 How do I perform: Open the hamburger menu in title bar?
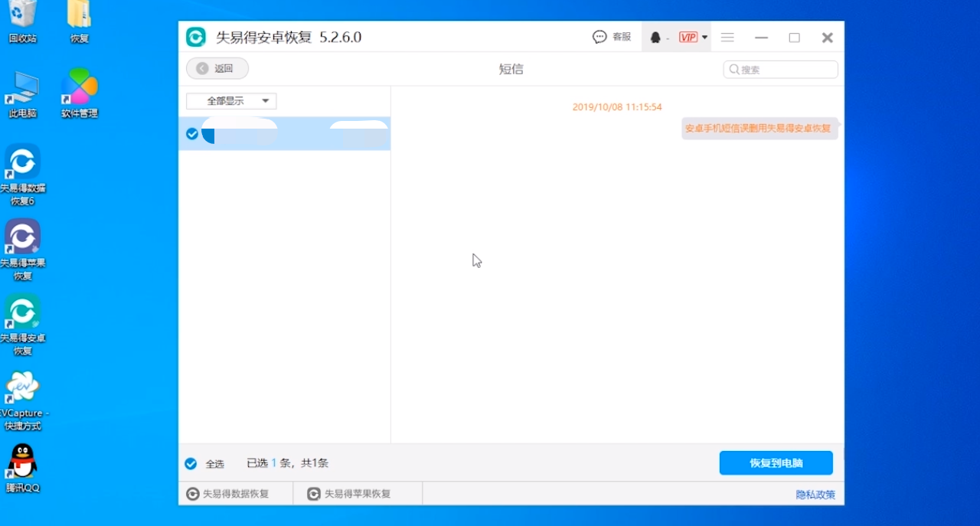click(x=727, y=38)
